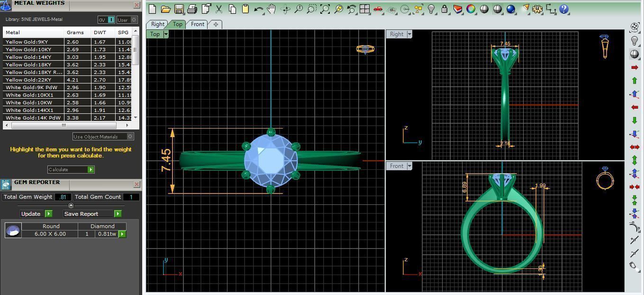
Task: Open the Top viewport title dropdown arrow
Action: coord(166,34)
